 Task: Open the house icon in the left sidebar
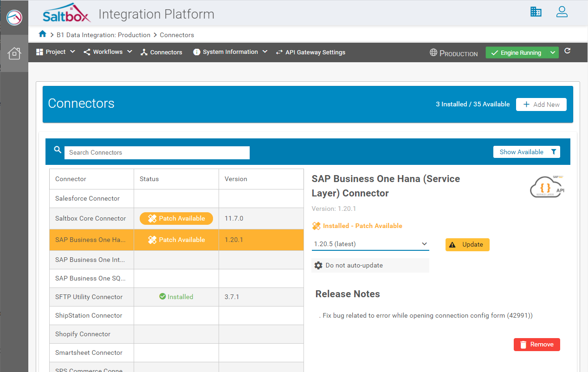pos(14,53)
